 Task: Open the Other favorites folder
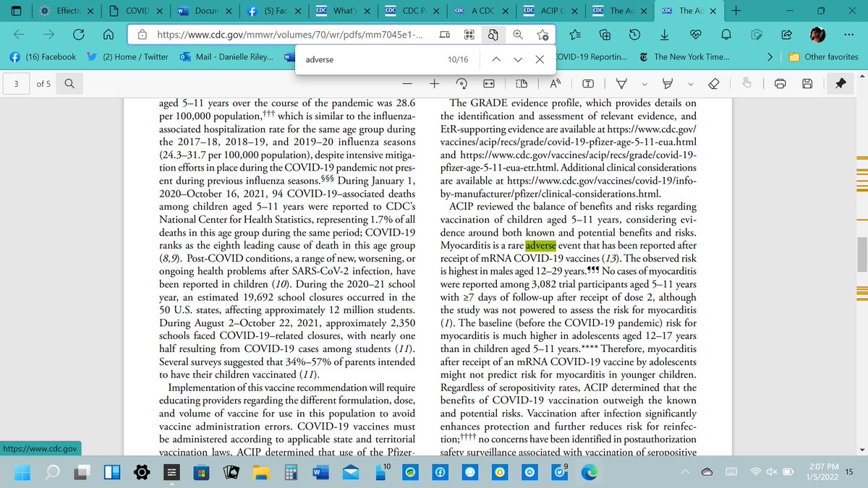coord(824,57)
